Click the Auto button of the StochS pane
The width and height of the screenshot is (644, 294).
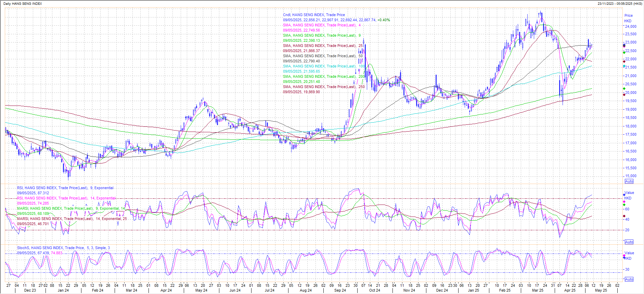click(629, 279)
